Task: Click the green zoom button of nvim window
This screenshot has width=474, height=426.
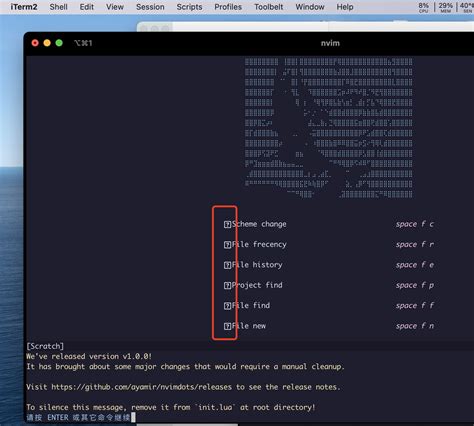Action: point(59,43)
